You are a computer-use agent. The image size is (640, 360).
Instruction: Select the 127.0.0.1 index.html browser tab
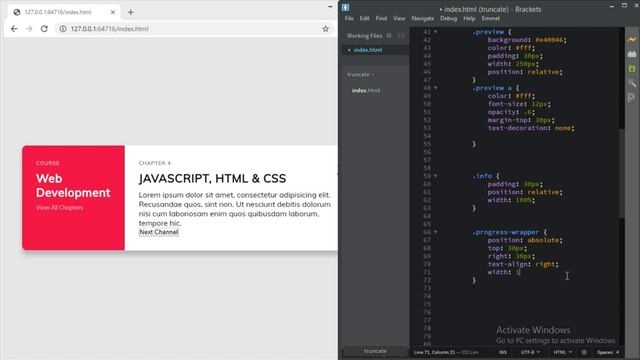tap(64, 12)
